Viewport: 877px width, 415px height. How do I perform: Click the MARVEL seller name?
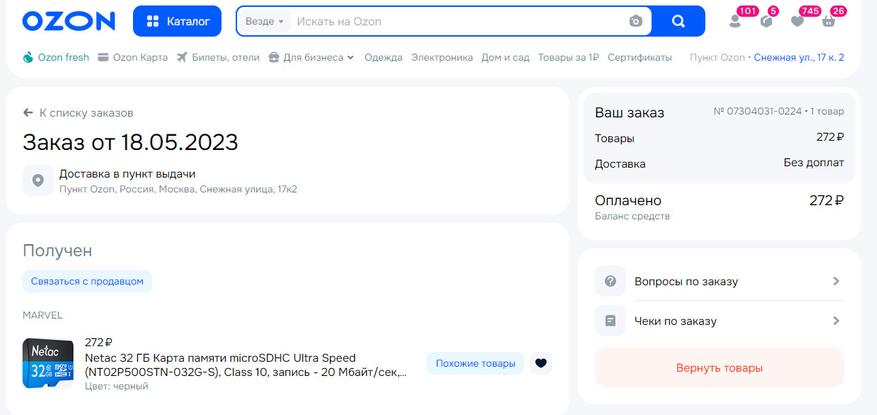click(x=43, y=315)
